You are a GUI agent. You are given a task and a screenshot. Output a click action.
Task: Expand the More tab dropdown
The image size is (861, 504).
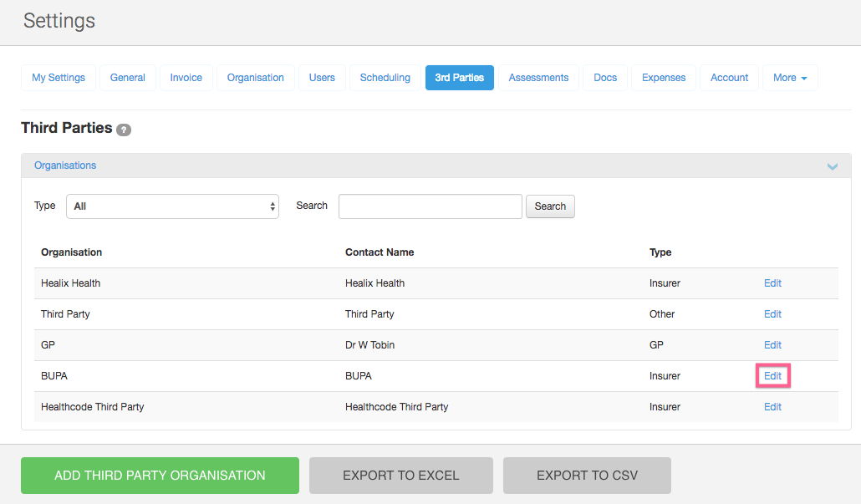coord(789,78)
